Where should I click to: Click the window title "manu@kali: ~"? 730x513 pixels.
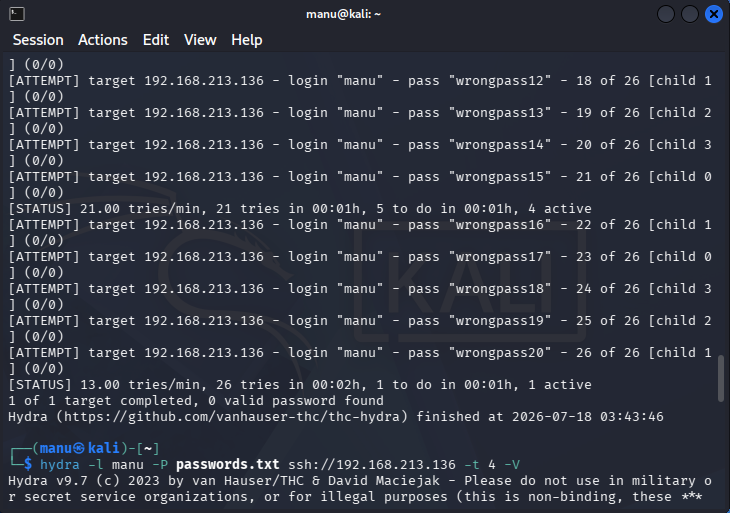click(344, 14)
